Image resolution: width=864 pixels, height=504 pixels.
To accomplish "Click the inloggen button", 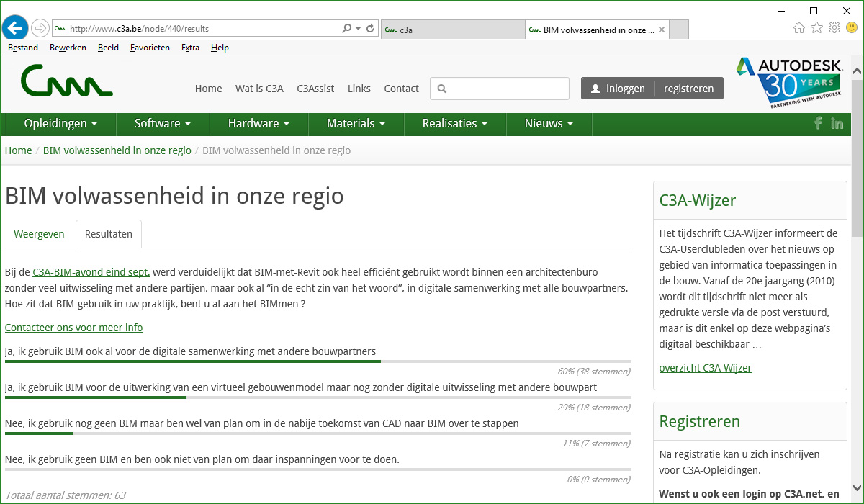I will 618,89.
